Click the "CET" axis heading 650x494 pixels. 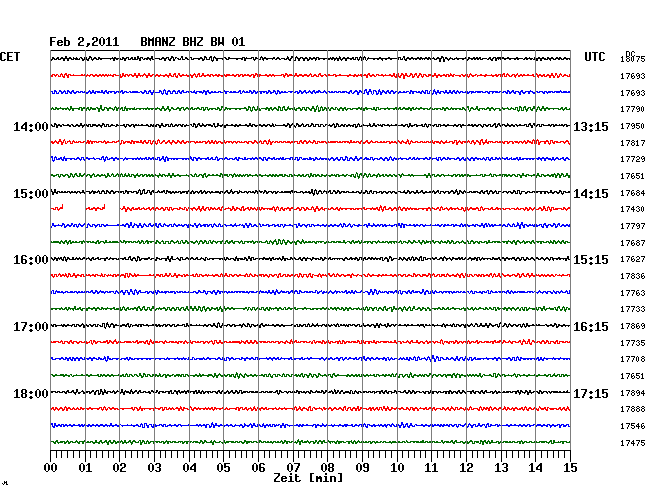coord(10,57)
